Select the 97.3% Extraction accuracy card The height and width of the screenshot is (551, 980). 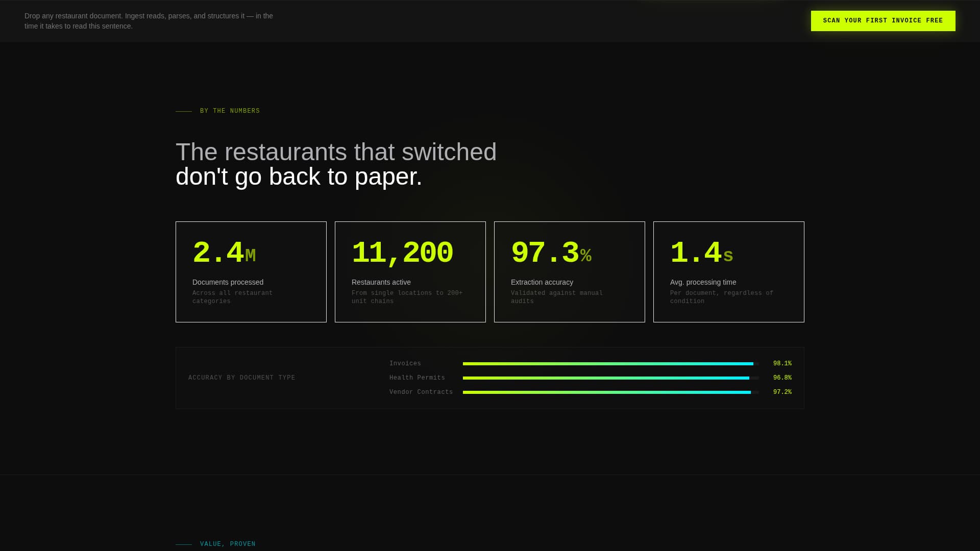[x=570, y=272]
